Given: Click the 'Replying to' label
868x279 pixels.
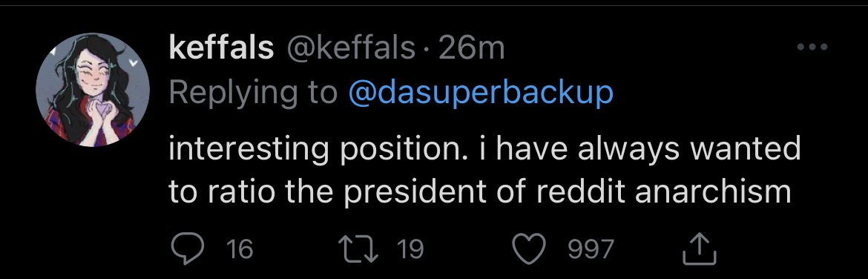Looking at the screenshot, I should (x=253, y=93).
